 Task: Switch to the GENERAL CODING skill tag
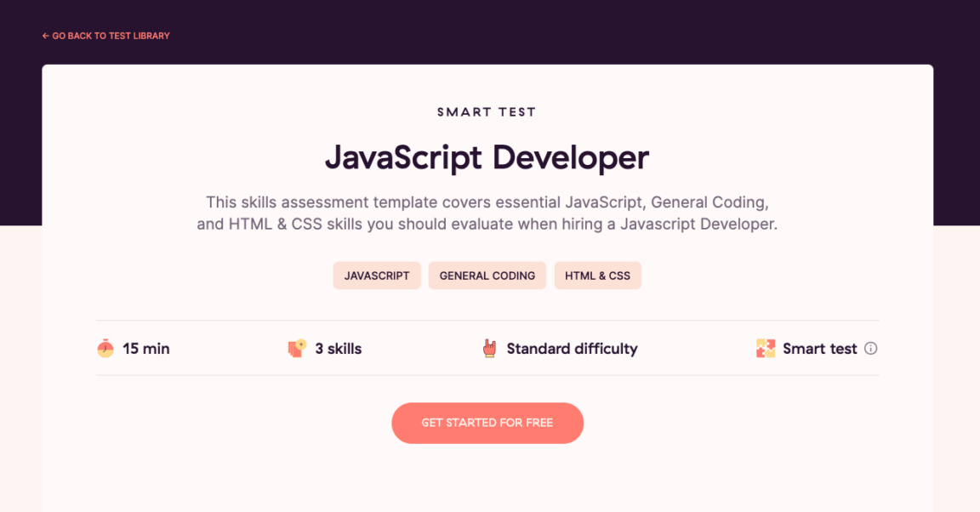[487, 275]
